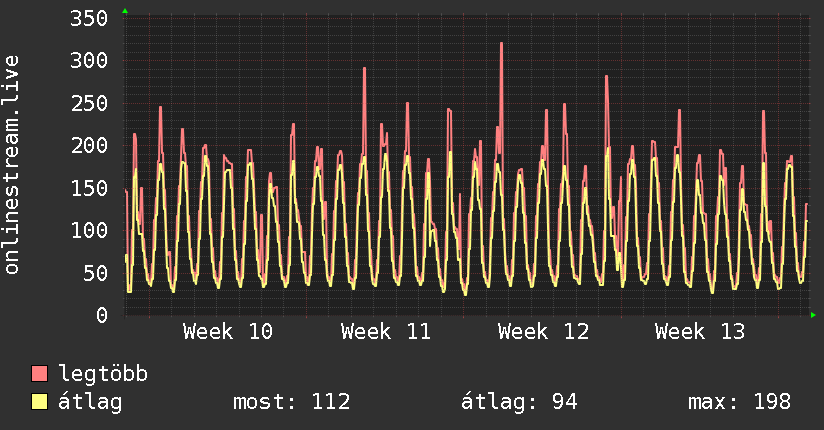Select the Week 10 axis label
This screenshot has height=430, width=824.
coord(228,332)
